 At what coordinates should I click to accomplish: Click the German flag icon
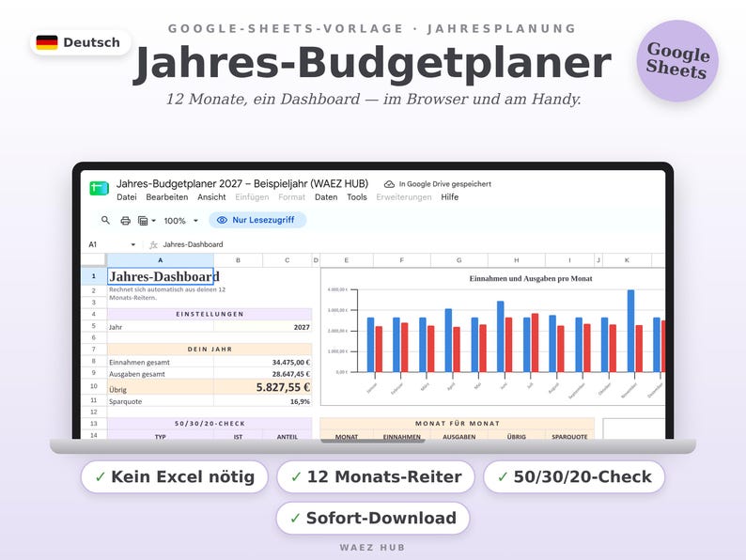(47, 42)
